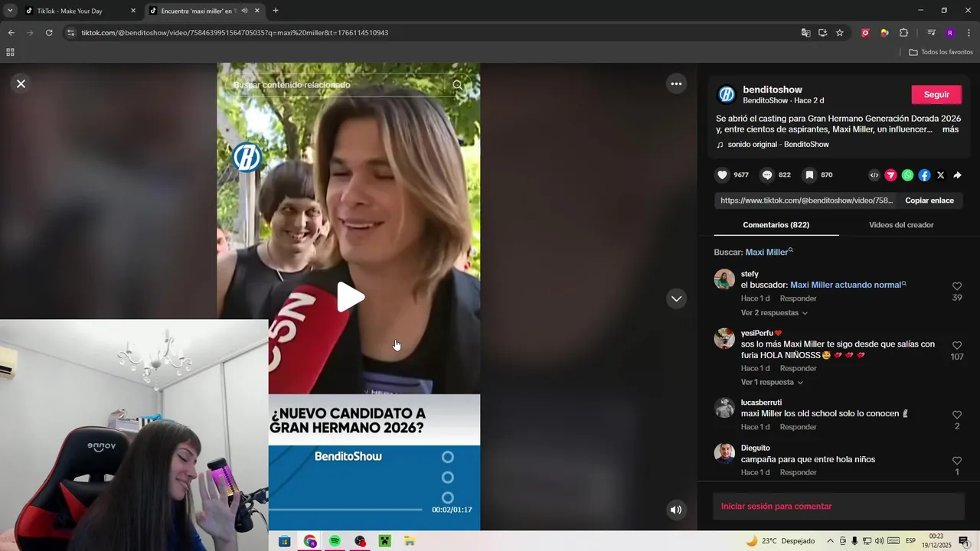The width and height of the screenshot is (980, 551).
Task: Like yesiPerfu's comment
Action: [x=956, y=345]
